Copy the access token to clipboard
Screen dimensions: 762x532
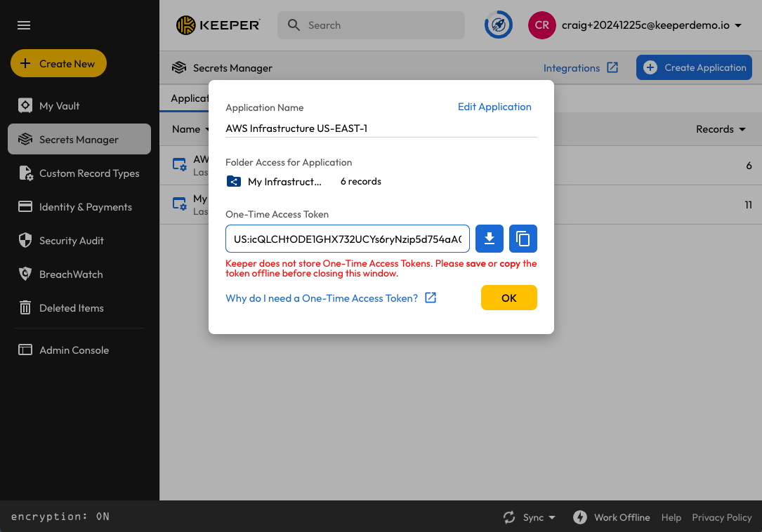pyautogui.click(x=523, y=239)
